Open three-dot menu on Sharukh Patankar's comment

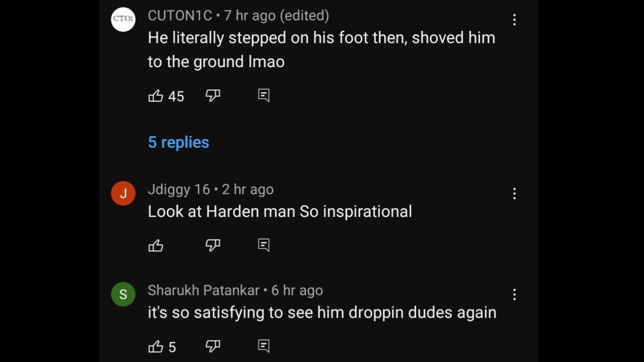tap(514, 294)
